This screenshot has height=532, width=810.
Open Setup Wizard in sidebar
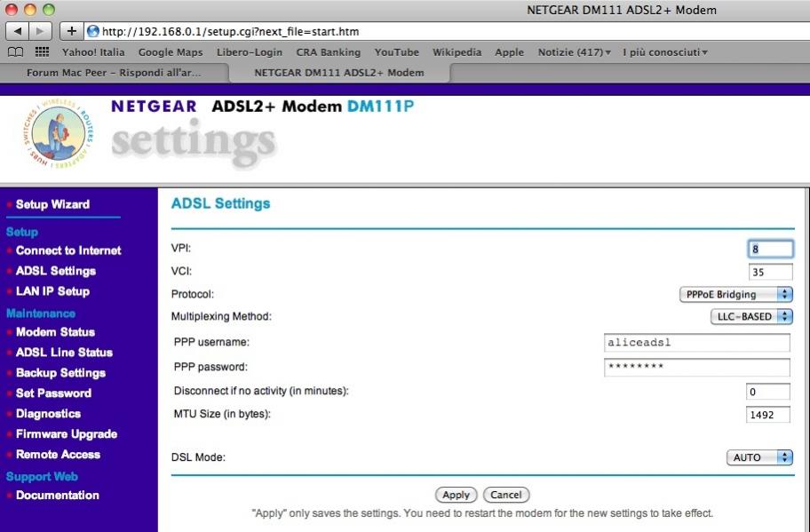pyautogui.click(x=52, y=204)
